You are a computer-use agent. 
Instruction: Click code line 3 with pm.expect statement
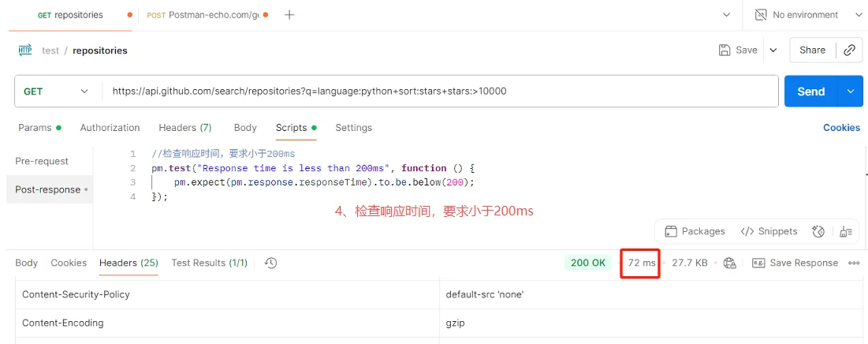click(x=324, y=182)
